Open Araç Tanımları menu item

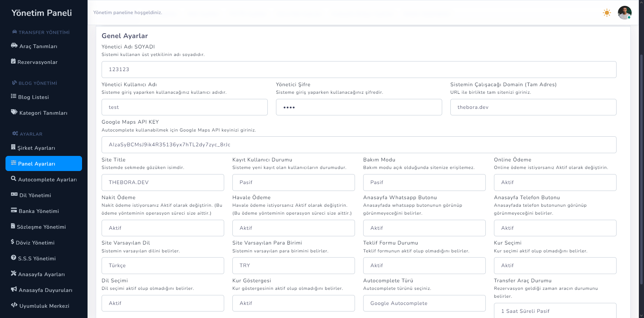point(44,46)
